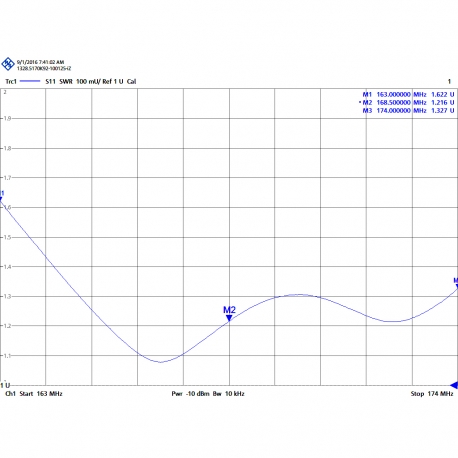The image size is (458, 458).
Task: Click the Trc1 trace label
Action: coord(11,81)
